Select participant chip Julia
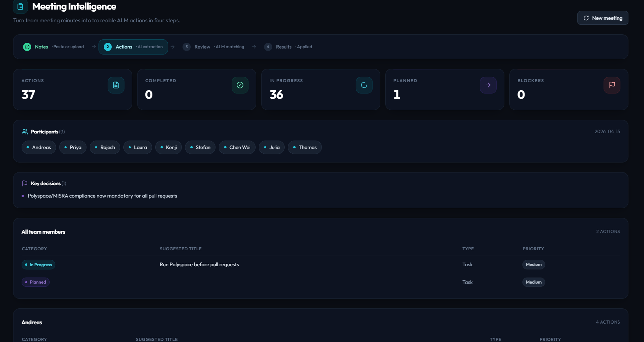 click(271, 147)
